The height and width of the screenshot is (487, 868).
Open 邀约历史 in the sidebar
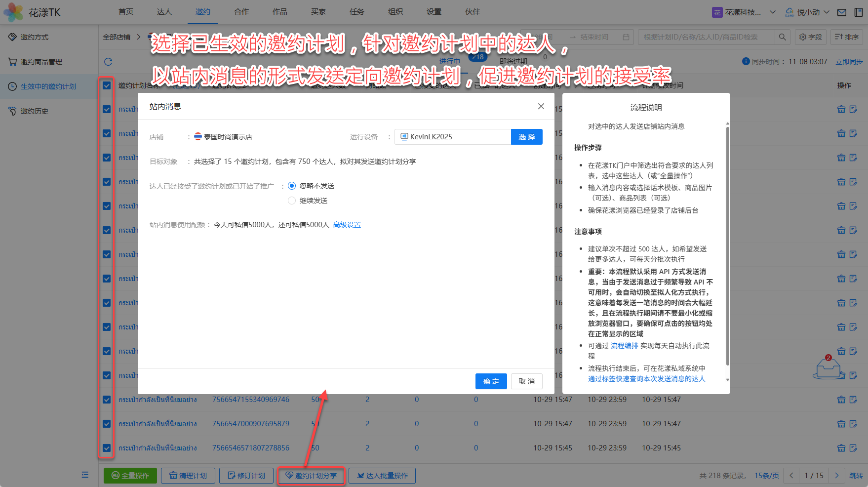35,111
